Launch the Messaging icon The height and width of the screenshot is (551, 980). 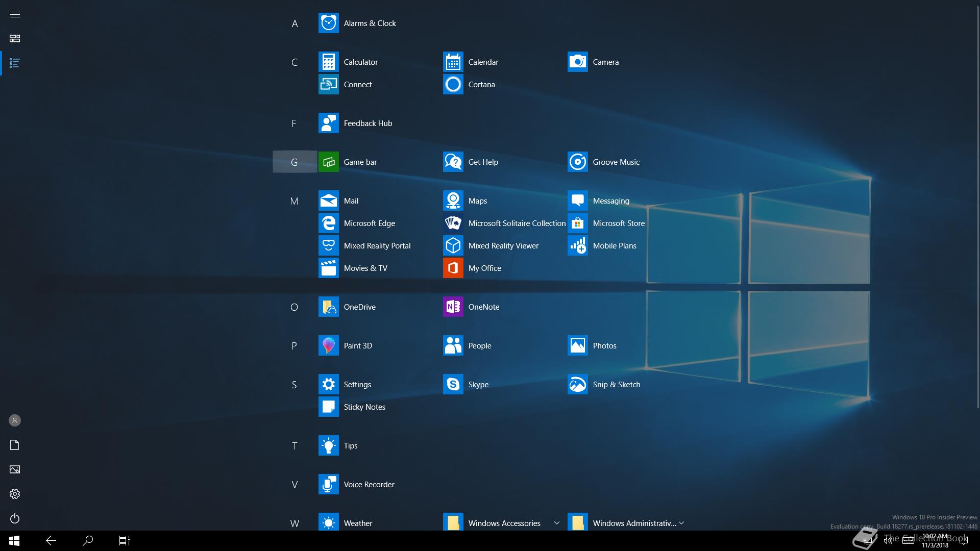pyautogui.click(x=577, y=201)
